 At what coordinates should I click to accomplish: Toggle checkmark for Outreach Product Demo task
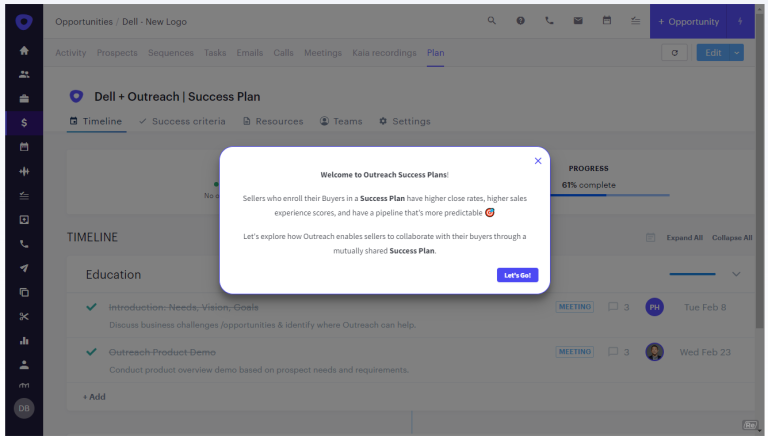92,352
